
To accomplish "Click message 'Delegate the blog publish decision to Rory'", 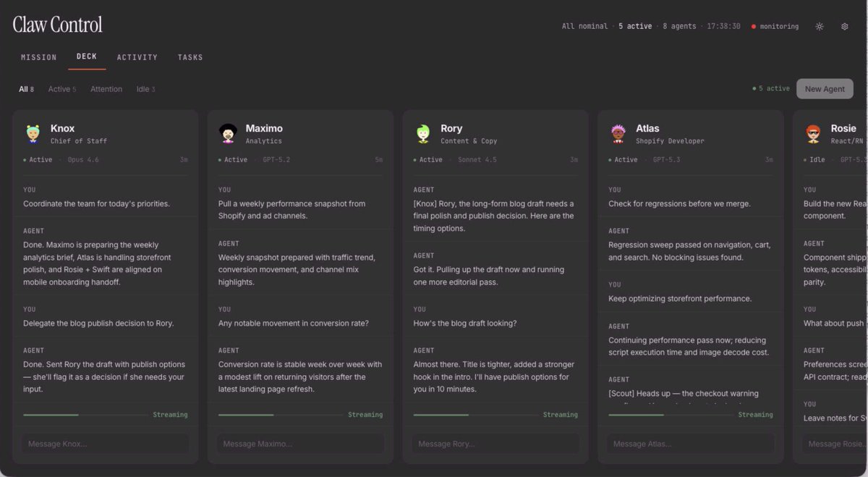I will click(x=98, y=324).
